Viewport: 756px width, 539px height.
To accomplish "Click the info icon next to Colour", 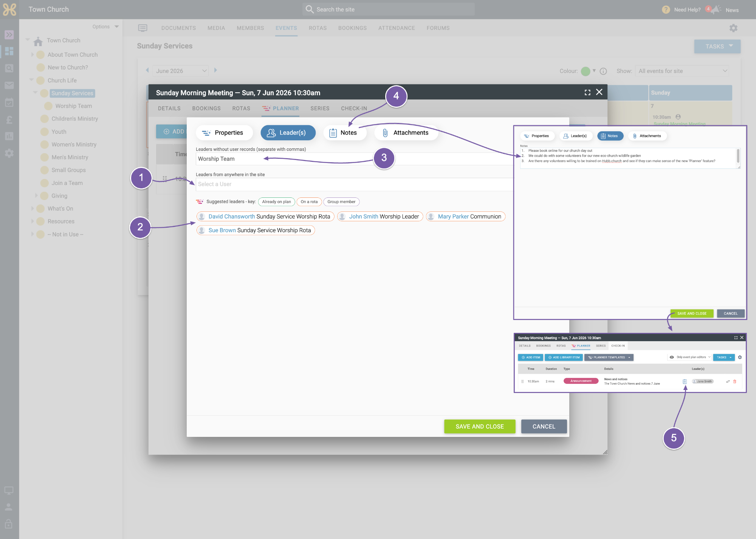I will (x=603, y=71).
